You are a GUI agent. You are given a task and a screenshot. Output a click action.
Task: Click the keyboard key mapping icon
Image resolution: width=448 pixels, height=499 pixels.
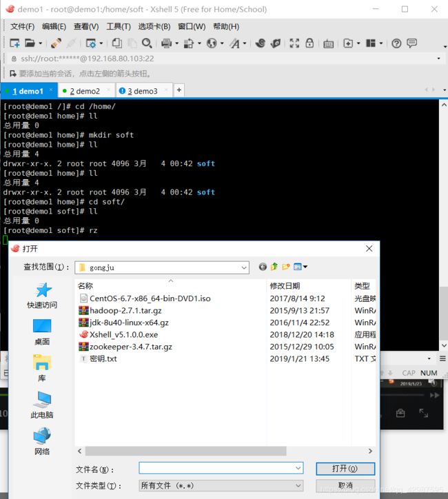pyautogui.click(x=328, y=43)
